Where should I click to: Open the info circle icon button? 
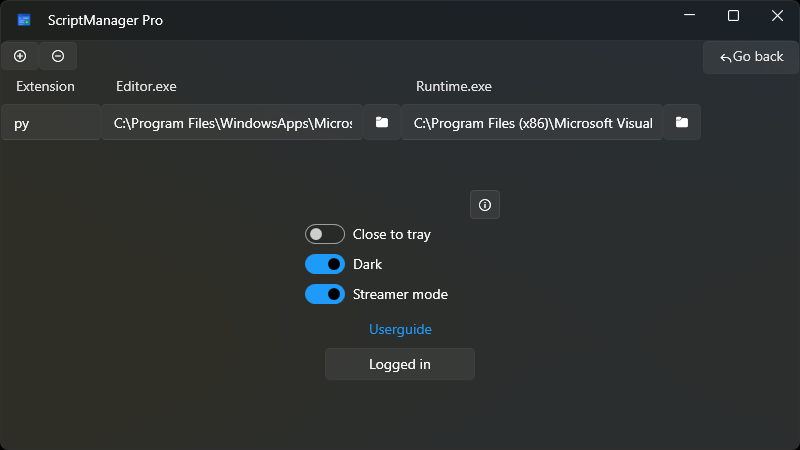pos(485,205)
